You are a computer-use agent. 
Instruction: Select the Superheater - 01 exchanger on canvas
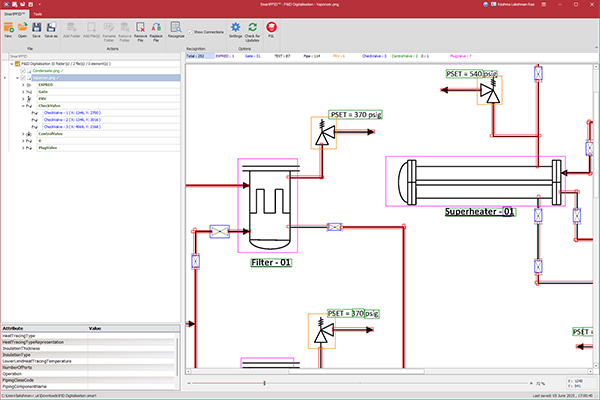(475, 181)
